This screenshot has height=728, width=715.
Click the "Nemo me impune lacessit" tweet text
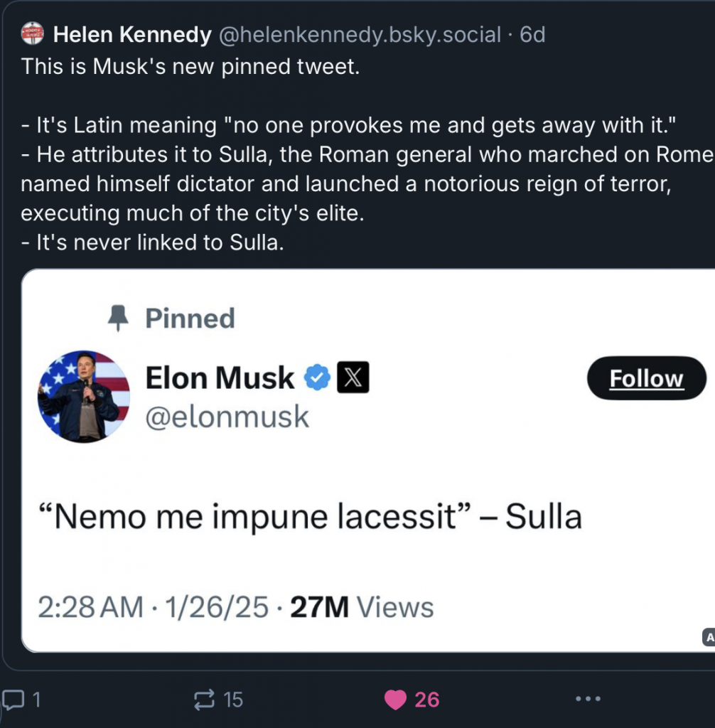(x=318, y=516)
